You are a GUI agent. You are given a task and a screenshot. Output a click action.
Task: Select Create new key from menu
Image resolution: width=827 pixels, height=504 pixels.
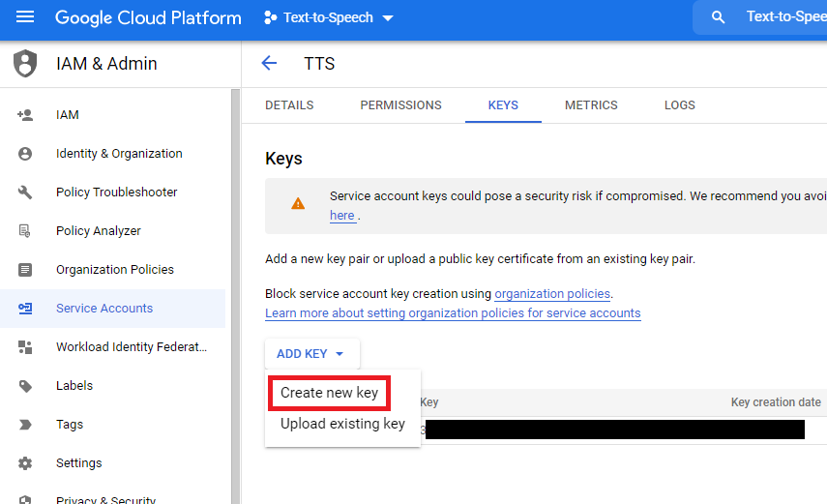(329, 393)
